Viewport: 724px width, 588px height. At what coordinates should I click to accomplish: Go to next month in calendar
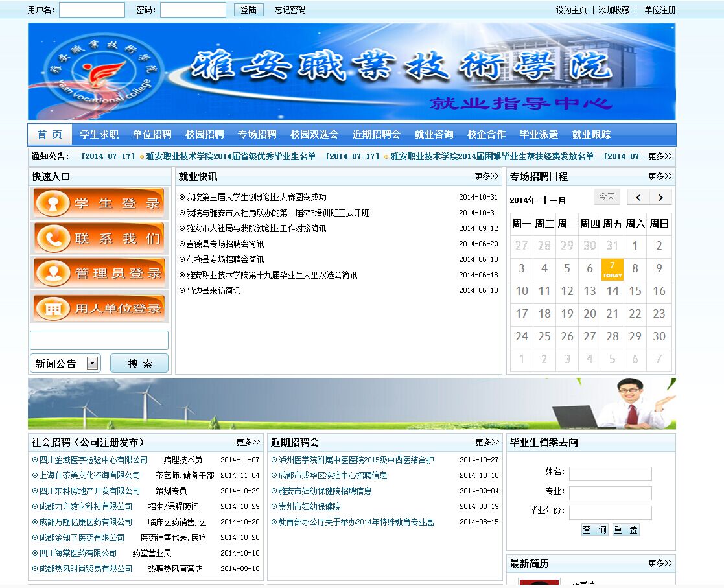(x=660, y=198)
